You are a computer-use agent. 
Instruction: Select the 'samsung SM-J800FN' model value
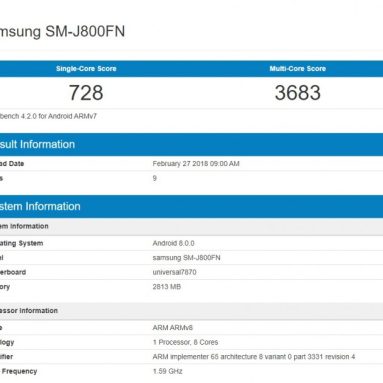click(x=186, y=258)
